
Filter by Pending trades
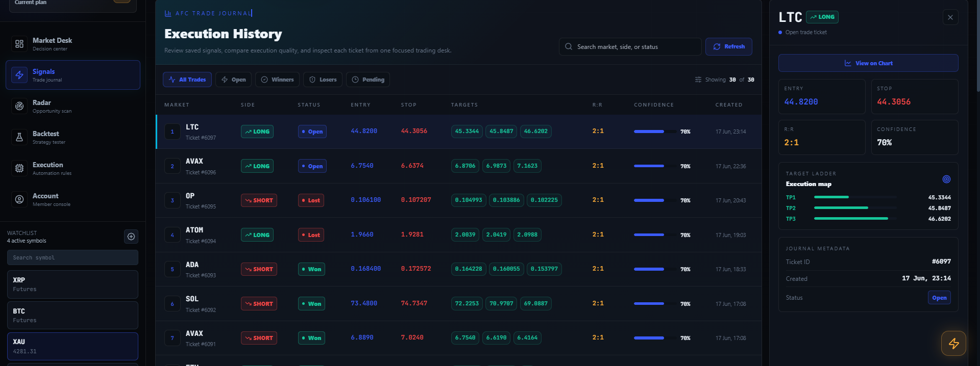[x=368, y=80]
